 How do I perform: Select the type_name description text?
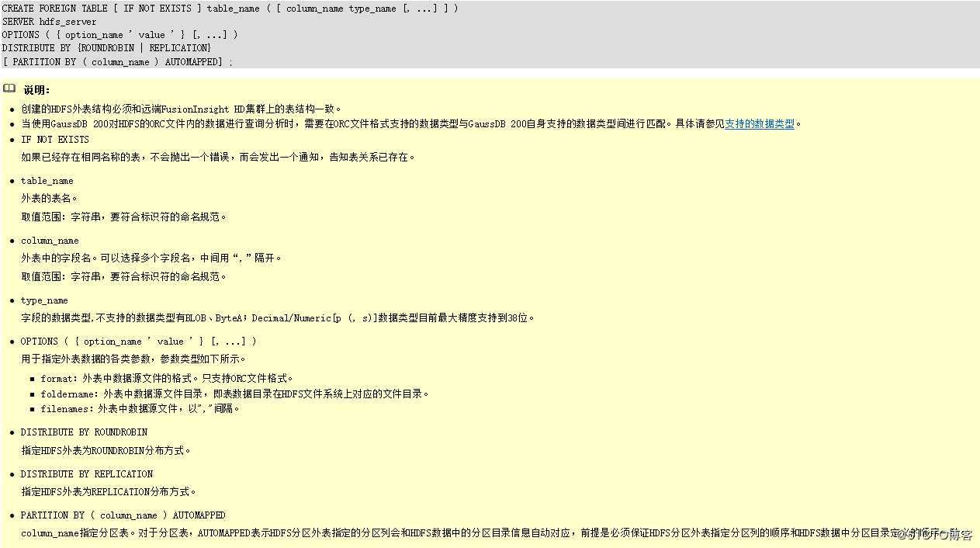coord(272,317)
